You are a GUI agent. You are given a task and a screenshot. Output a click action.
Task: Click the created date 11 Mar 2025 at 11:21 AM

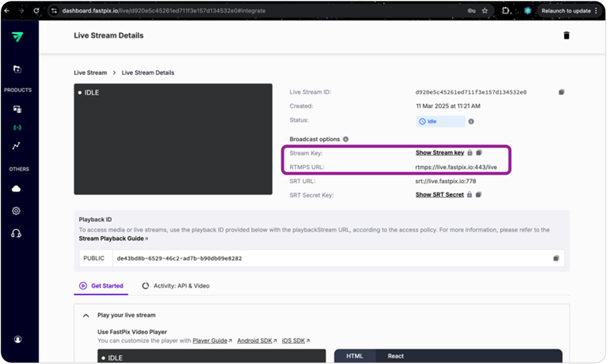click(x=448, y=106)
